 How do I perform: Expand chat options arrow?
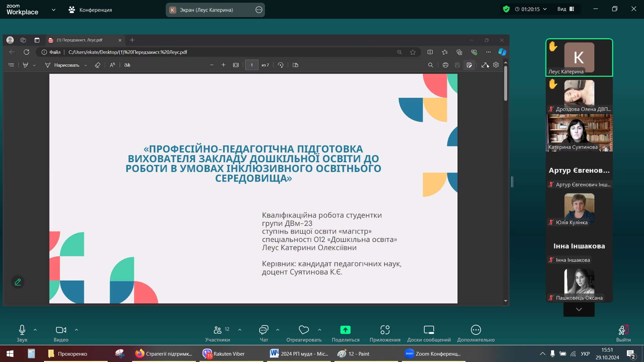(x=278, y=330)
